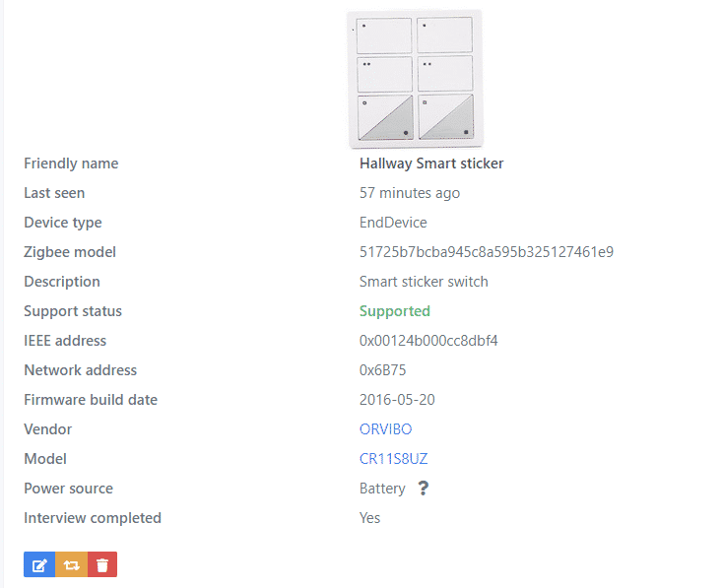The height and width of the screenshot is (588, 722).
Task: Click the Battery power source text
Action: 382,489
